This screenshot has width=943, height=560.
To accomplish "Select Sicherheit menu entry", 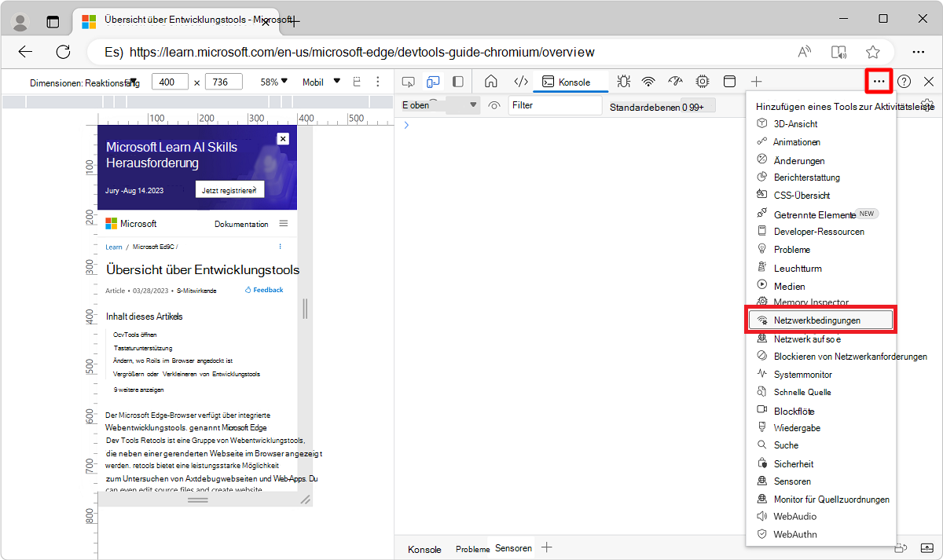I will [820, 464].
